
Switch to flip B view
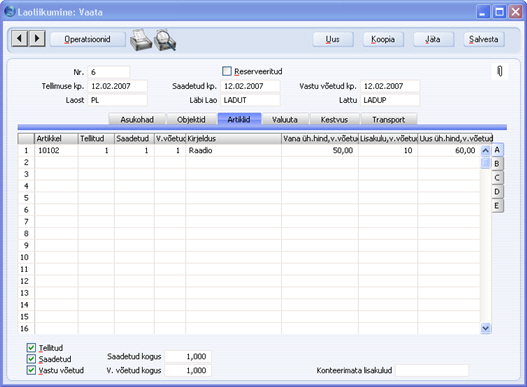(x=497, y=164)
